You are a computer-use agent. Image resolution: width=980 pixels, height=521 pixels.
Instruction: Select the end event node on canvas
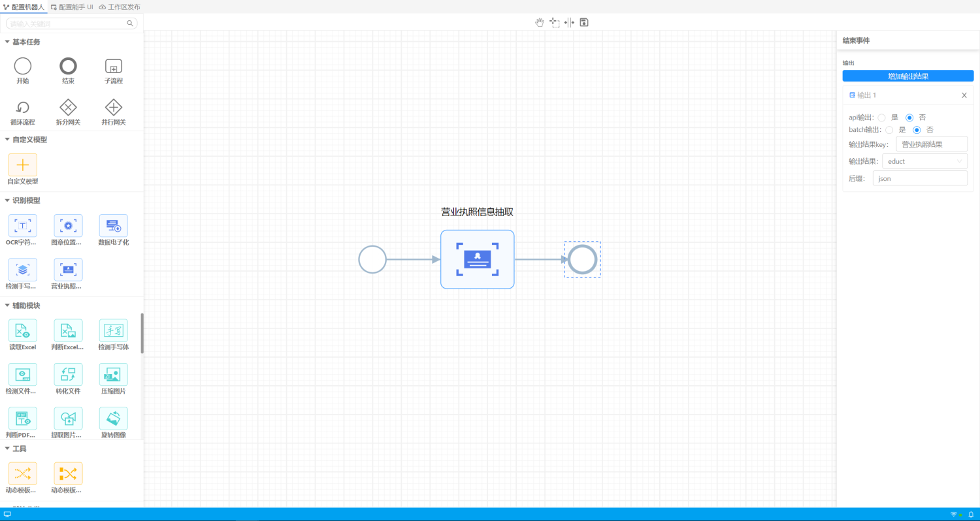[582, 259]
